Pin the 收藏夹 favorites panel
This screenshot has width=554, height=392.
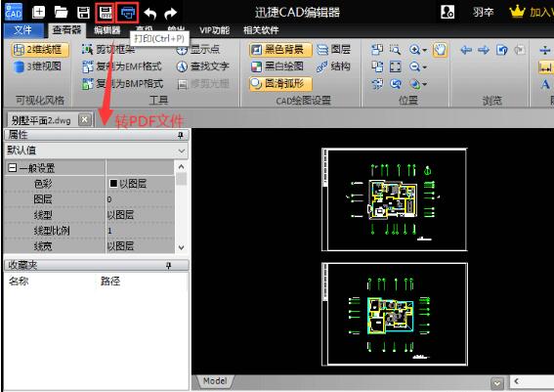[x=169, y=266]
